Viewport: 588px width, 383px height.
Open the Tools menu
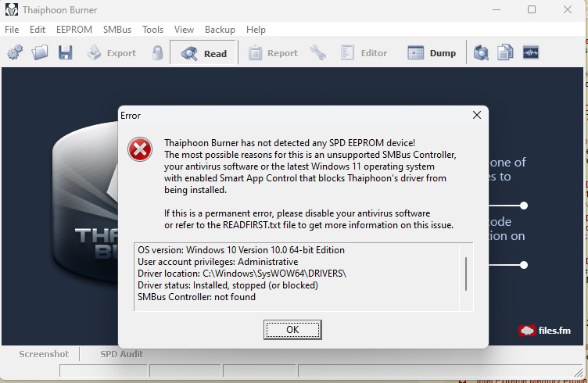(x=152, y=30)
